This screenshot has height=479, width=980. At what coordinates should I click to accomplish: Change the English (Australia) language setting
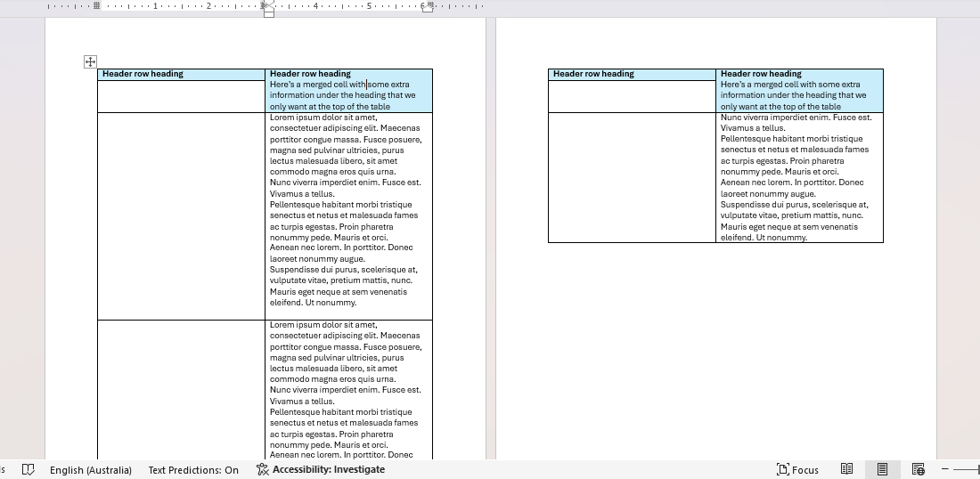coord(91,469)
